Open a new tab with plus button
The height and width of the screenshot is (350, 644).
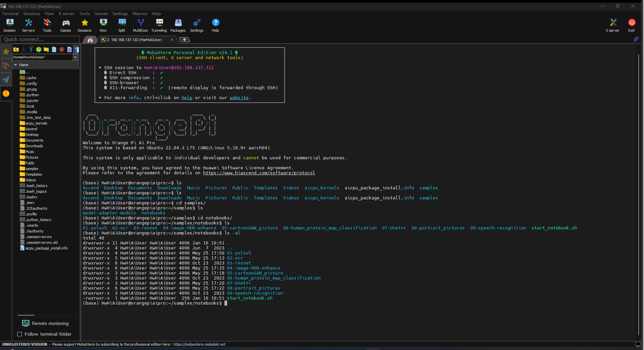click(184, 40)
